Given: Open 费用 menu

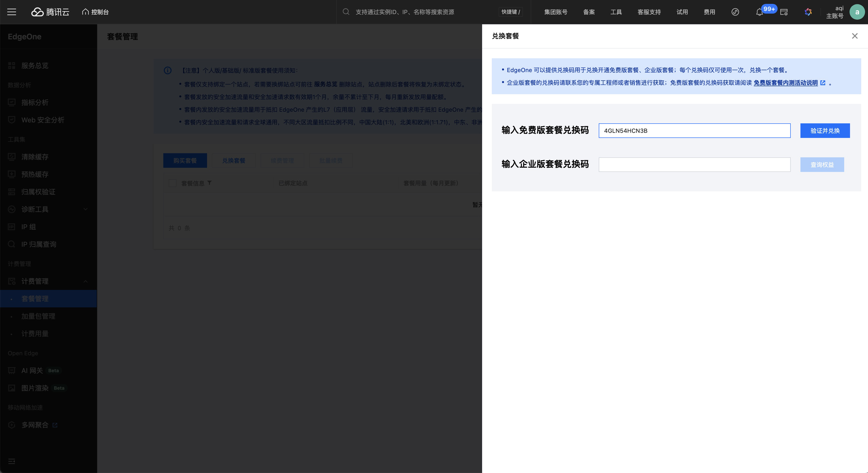Looking at the screenshot, I should [709, 12].
